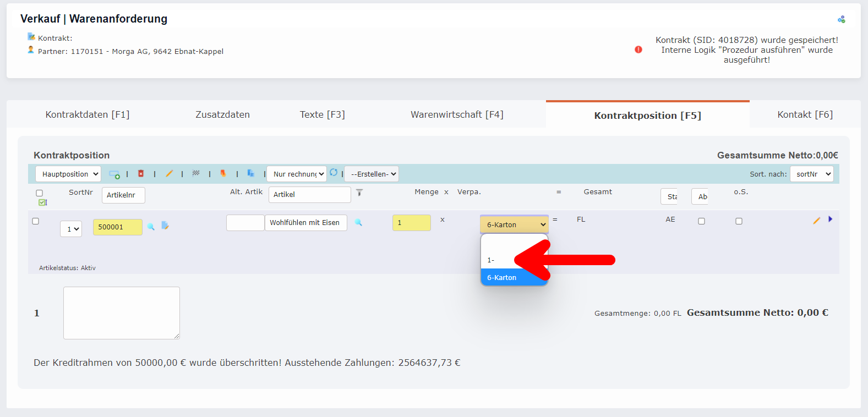Click the magnifier beside Wohlfühlen mit Eisen

click(358, 222)
